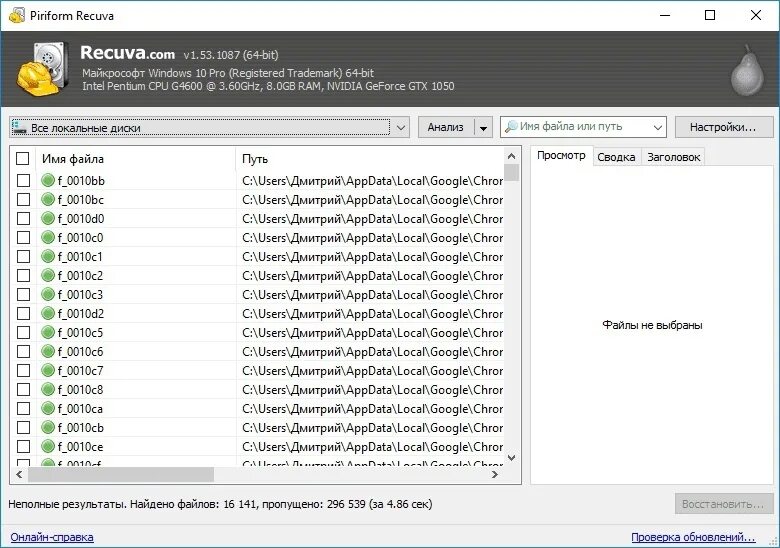The width and height of the screenshot is (780, 548).
Task: Check the box for file f_0010c2
Action: tap(23, 275)
